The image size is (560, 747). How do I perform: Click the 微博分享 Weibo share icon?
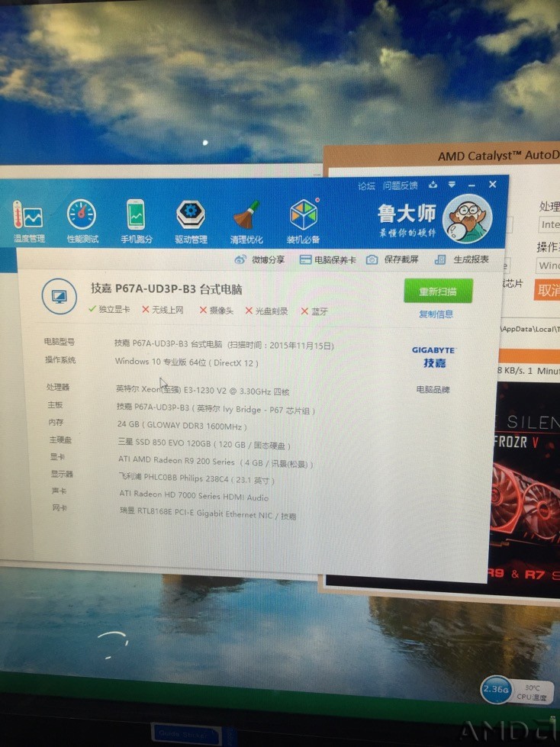(x=259, y=259)
